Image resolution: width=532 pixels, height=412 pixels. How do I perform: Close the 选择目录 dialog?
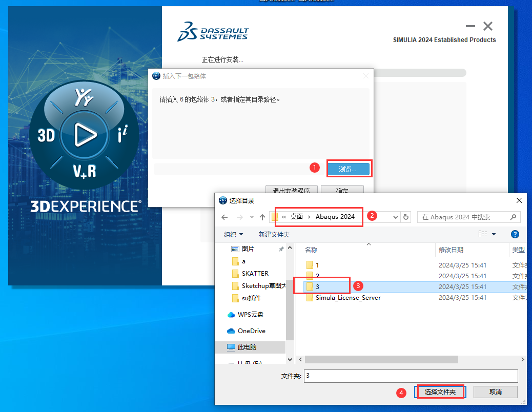(x=519, y=200)
